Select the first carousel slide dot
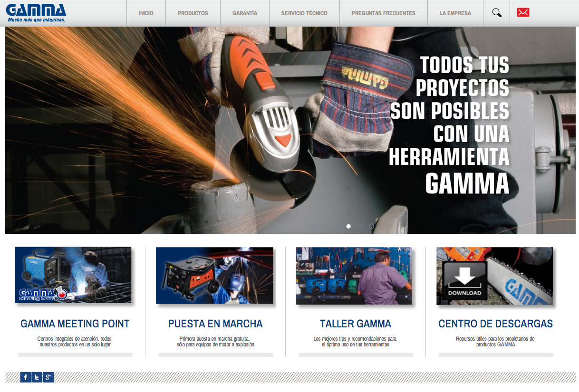 coord(314,226)
